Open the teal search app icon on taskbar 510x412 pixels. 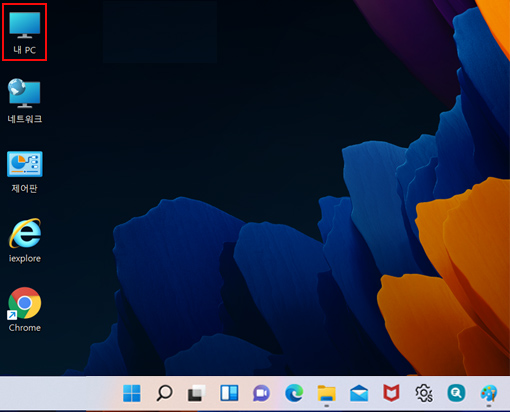pyautogui.click(x=456, y=393)
